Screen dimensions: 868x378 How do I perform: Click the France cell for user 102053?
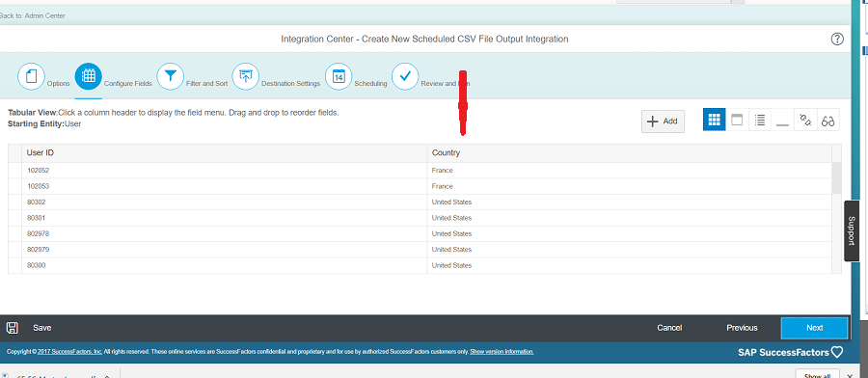coord(630,186)
